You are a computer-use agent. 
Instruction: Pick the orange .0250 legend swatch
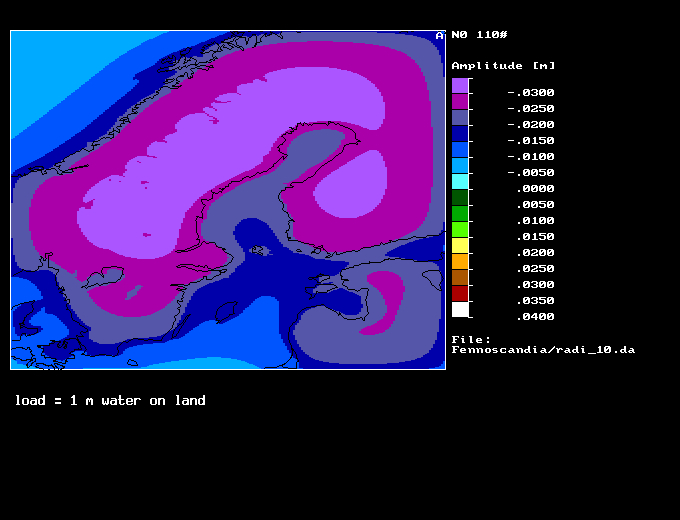coord(460,262)
